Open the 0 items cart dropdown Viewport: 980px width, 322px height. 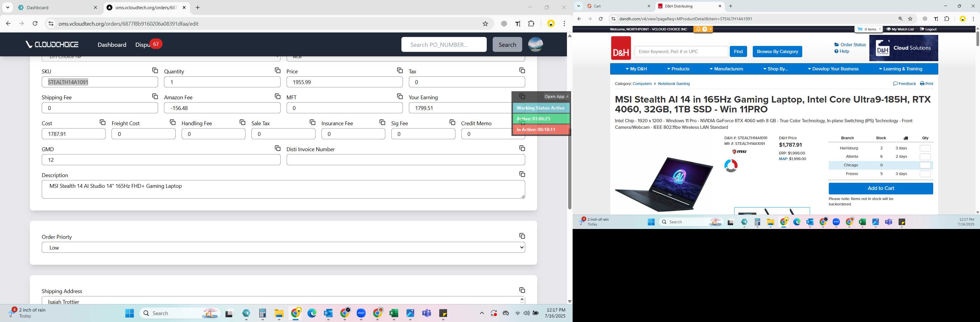[869, 29]
